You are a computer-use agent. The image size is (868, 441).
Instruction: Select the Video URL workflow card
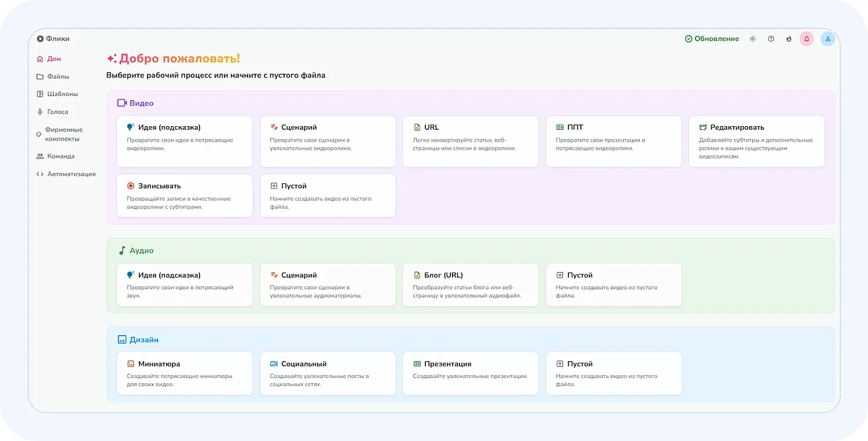[x=470, y=141]
